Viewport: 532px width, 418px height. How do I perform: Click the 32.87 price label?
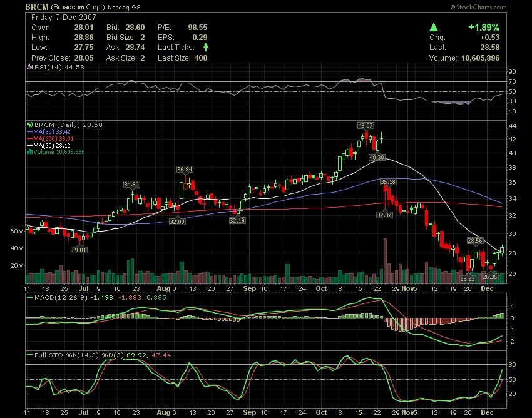384,215
